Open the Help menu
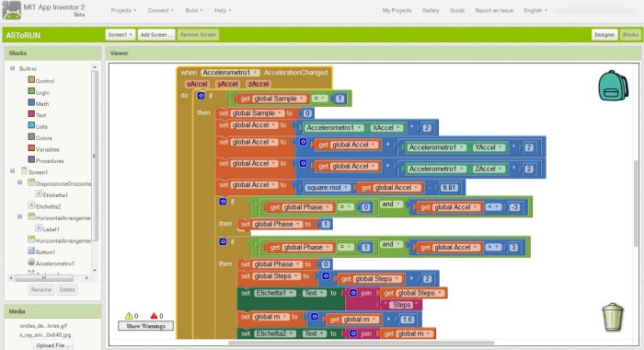Image resolution: width=644 pixels, height=350 pixels. pos(223,11)
